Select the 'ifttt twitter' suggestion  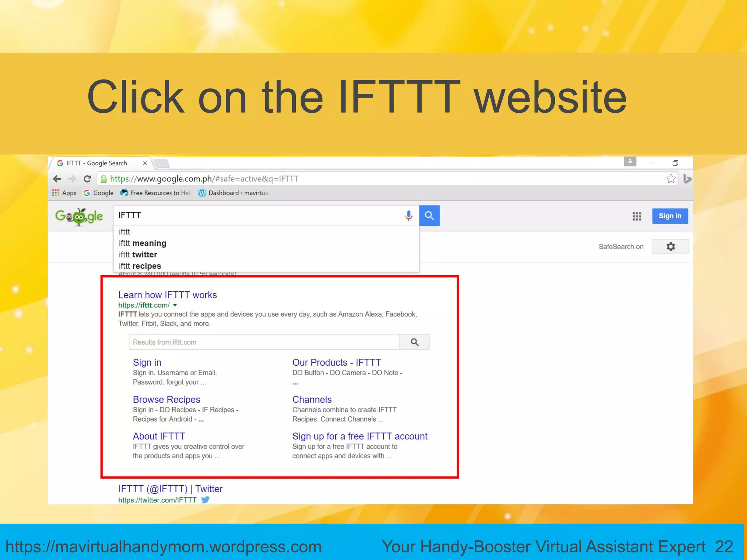[266, 254]
